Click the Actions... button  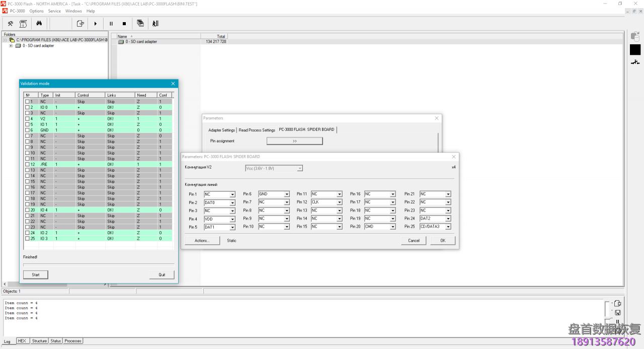tap(202, 241)
